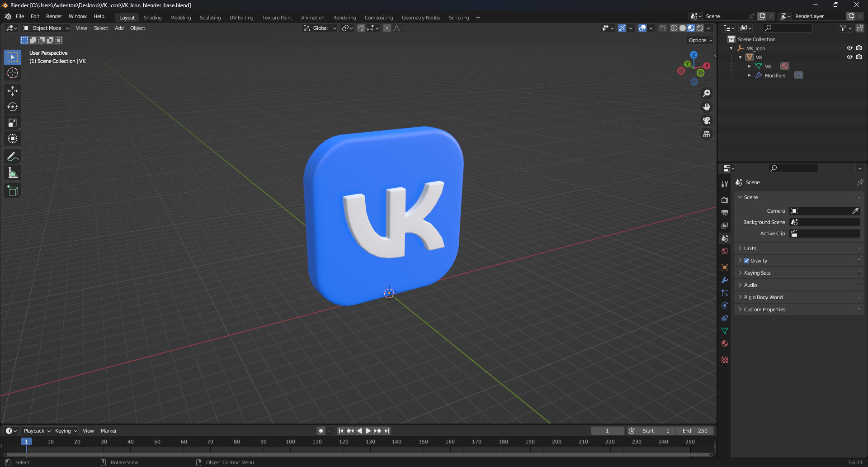
Task: Open the World properties tab
Action: (x=725, y=251)
